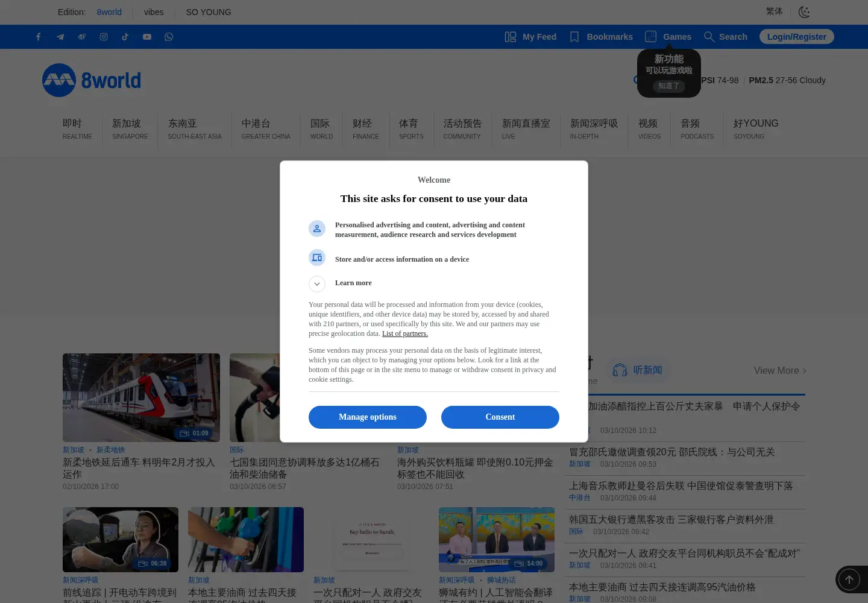Click Manage options button
Viewport: 868px width, 603px height.
click(x=368, y=417)
